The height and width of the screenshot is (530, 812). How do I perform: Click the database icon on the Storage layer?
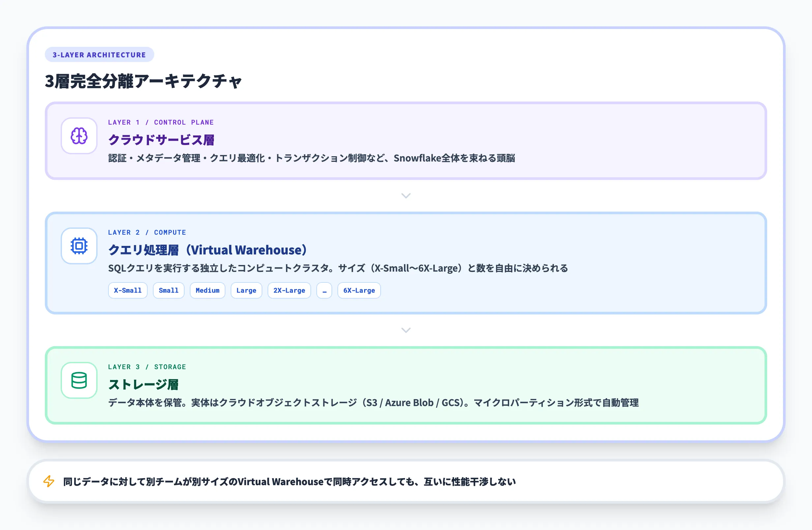coord(79,380)
